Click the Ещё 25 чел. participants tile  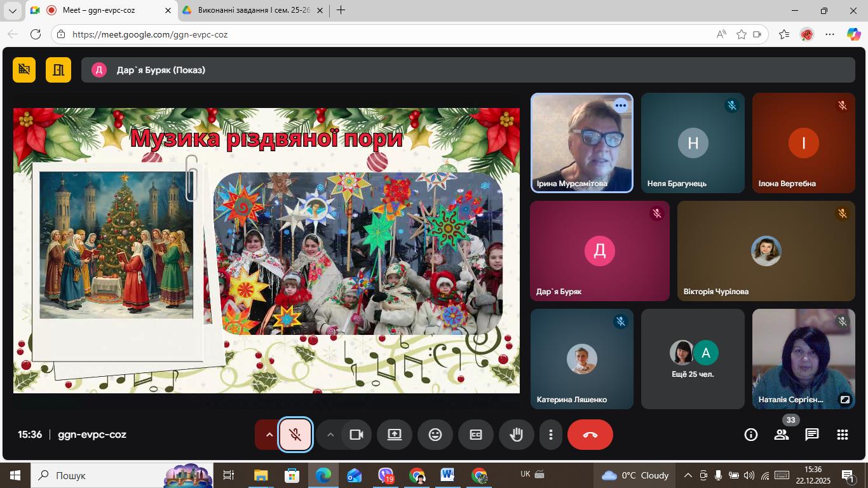(693, 359)
